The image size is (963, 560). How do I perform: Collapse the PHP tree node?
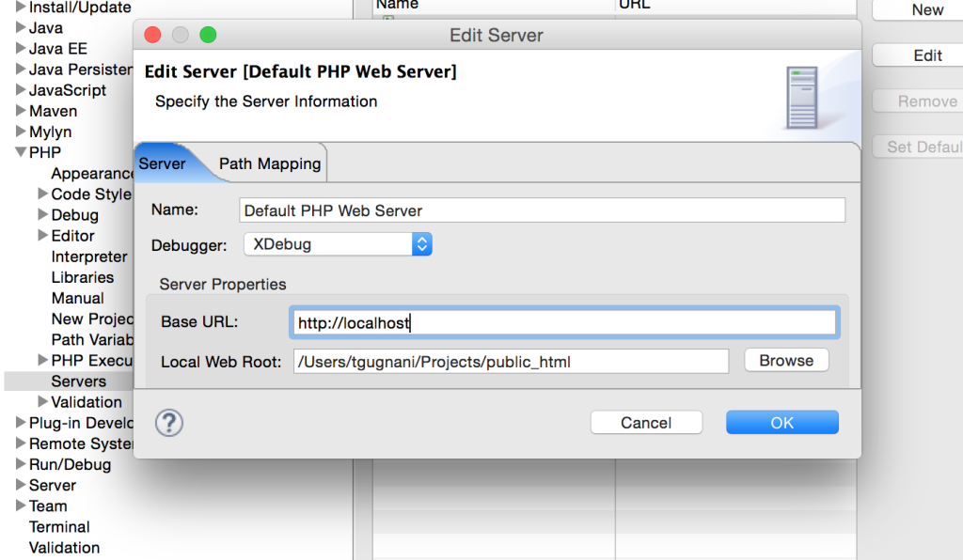21,152
